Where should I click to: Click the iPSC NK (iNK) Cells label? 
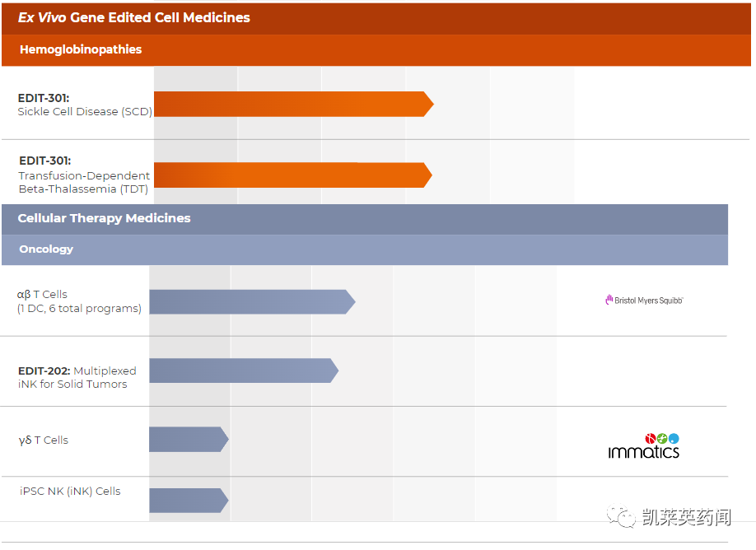coord(70,491)
